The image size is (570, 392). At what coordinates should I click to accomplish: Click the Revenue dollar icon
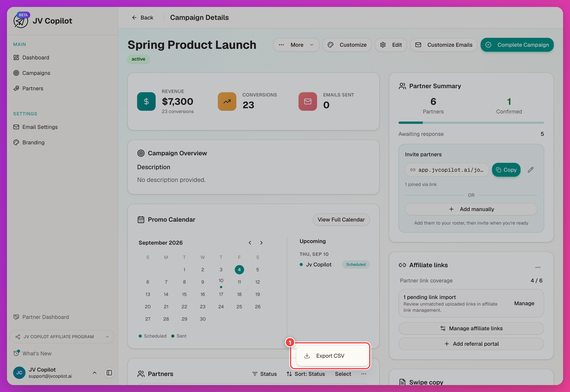(x=146, y=101)
